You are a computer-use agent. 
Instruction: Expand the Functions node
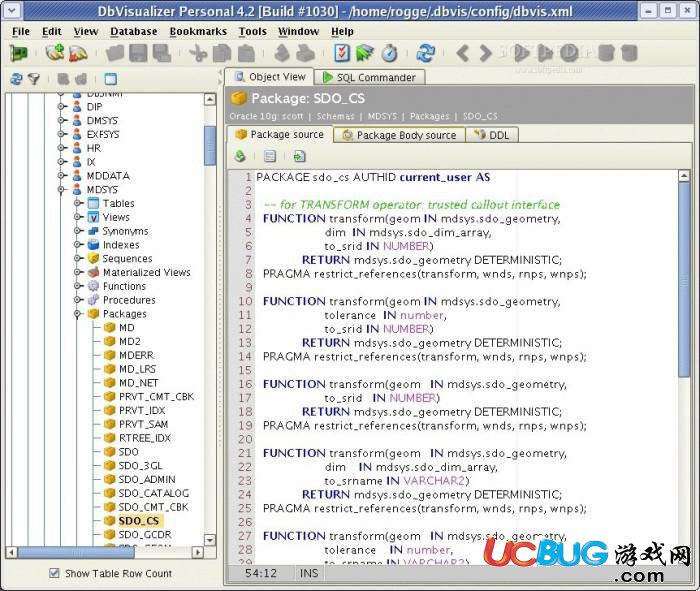click(77, 286)
